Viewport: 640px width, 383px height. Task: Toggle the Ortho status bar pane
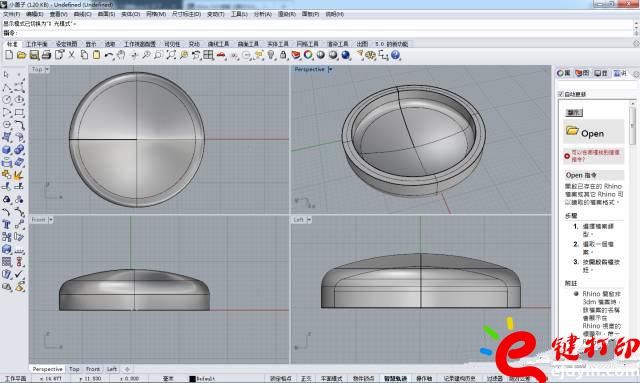306,379
